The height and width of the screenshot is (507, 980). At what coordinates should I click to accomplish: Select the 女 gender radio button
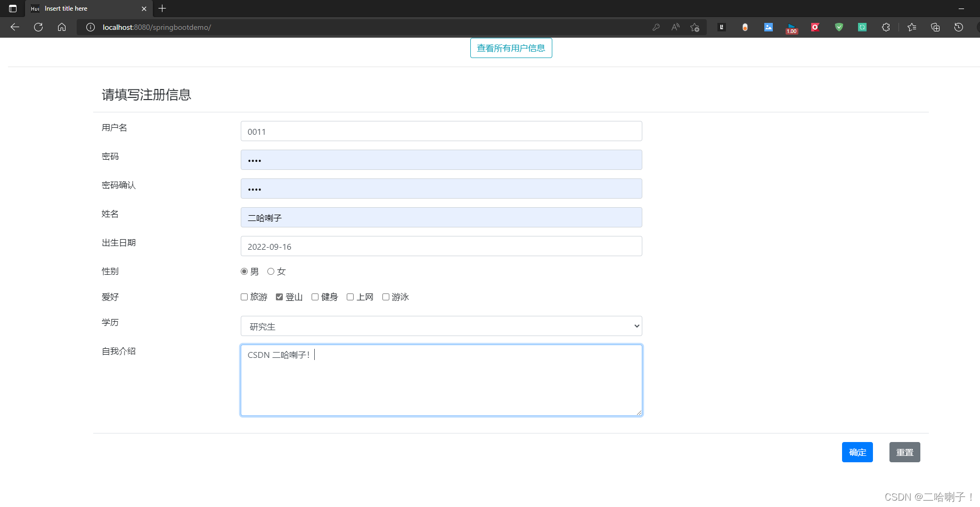click(271, 272)
